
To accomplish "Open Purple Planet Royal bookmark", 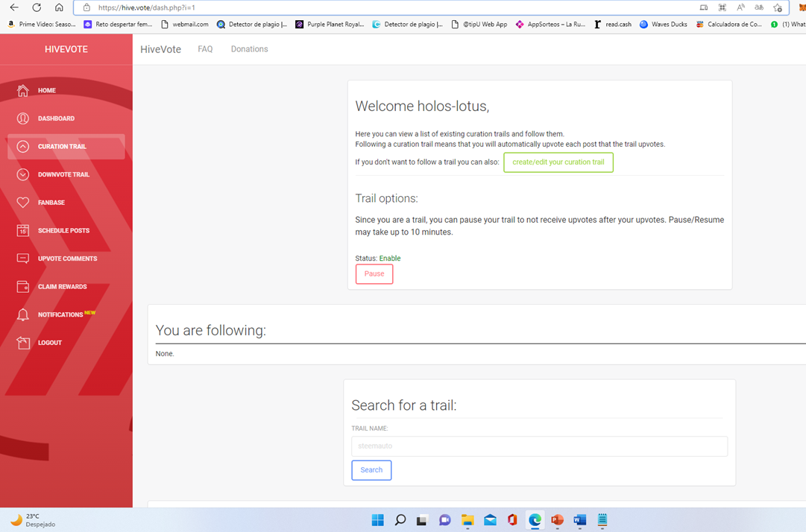I will pyautogui.click(x=330, y=24).
